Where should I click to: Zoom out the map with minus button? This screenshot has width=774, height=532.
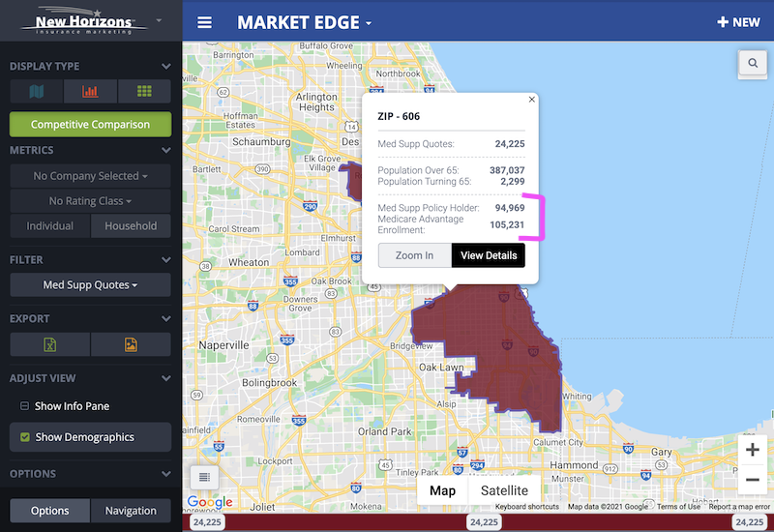(753, 479)
